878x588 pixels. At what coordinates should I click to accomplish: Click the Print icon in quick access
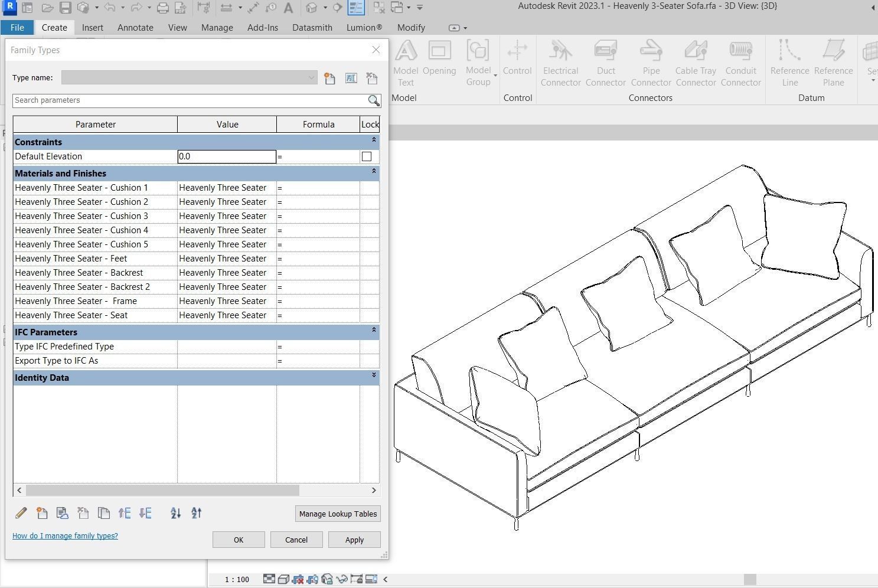pos(163,8)
